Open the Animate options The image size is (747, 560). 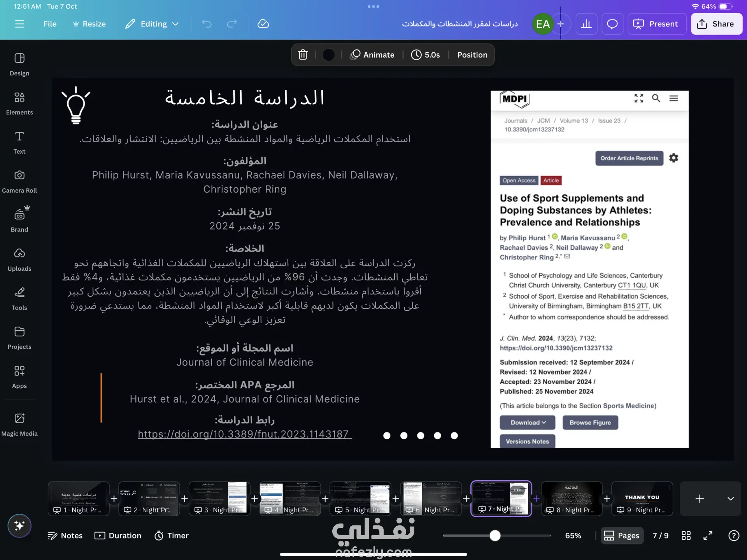point(372,55)
